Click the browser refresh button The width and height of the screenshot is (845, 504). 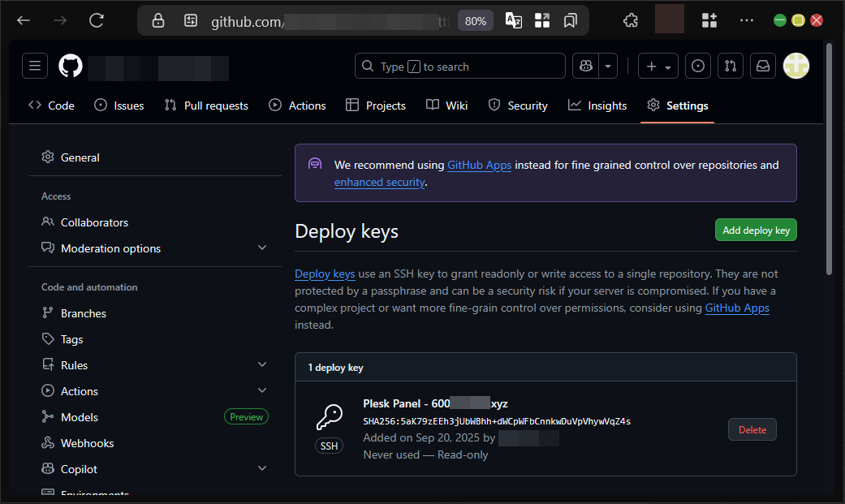tap(97, 20)
